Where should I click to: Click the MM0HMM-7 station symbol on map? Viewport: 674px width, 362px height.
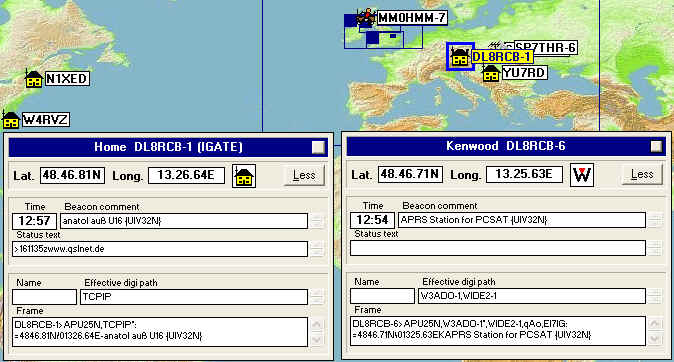(x=366, y=18)
